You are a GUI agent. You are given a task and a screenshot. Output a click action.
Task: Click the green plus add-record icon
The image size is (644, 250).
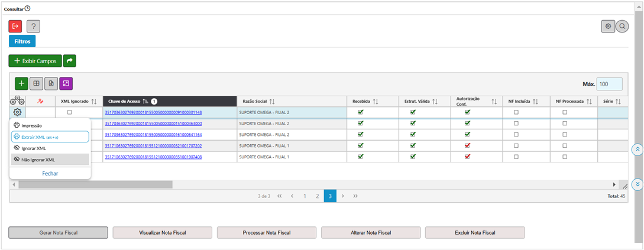(21, 83)
